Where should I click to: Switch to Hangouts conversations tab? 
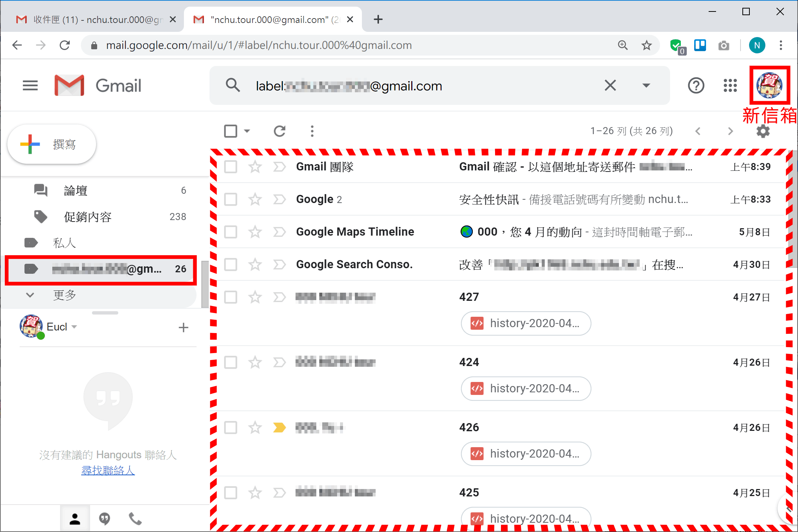point(105,519)
